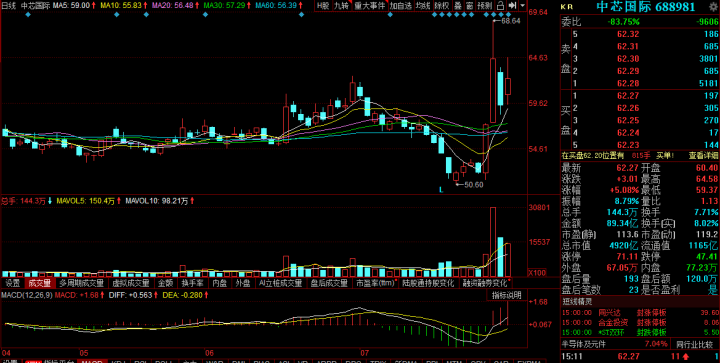Open the 半导体及元件 sector link

tap(583, 344)
